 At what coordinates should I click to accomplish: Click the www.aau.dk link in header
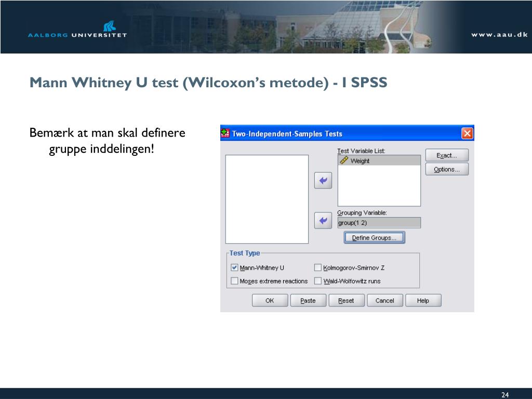(499, 34)
